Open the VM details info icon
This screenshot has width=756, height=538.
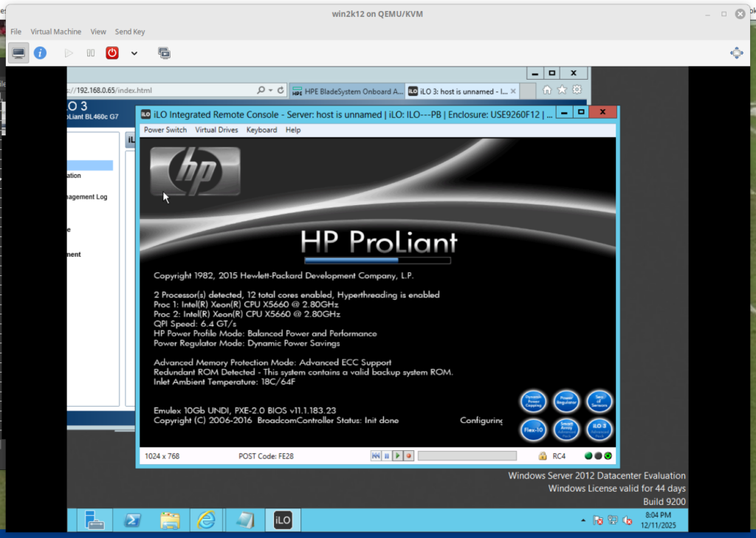point(40,53)
